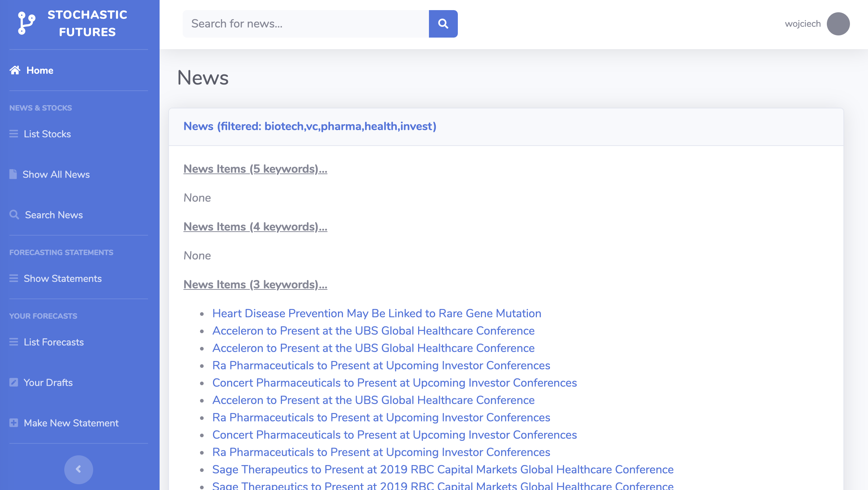This screenshot has width=868, height=490.
Task: Click the STOCHASTIC FUTURES brand title
Action: pyautogui.click(x=87, y=23)
